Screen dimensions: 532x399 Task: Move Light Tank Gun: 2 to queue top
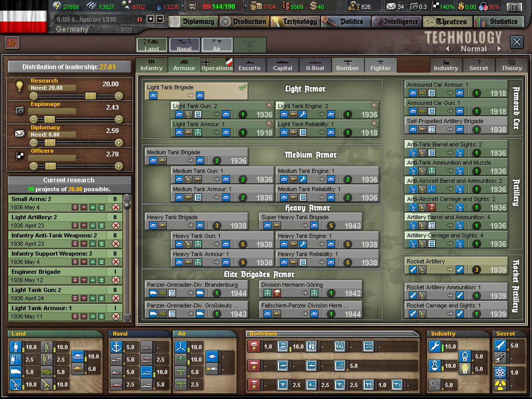(101, 299)
